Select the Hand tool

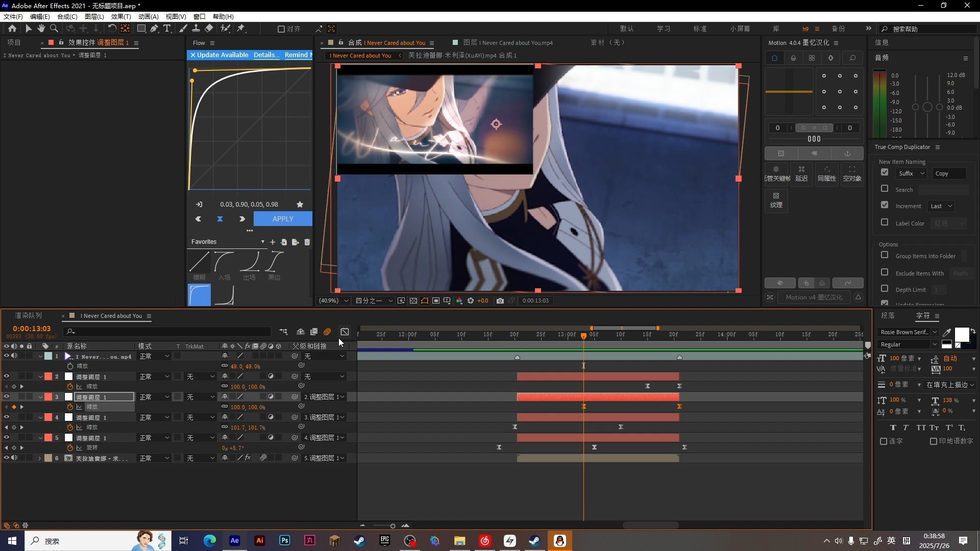pos(41,29)
